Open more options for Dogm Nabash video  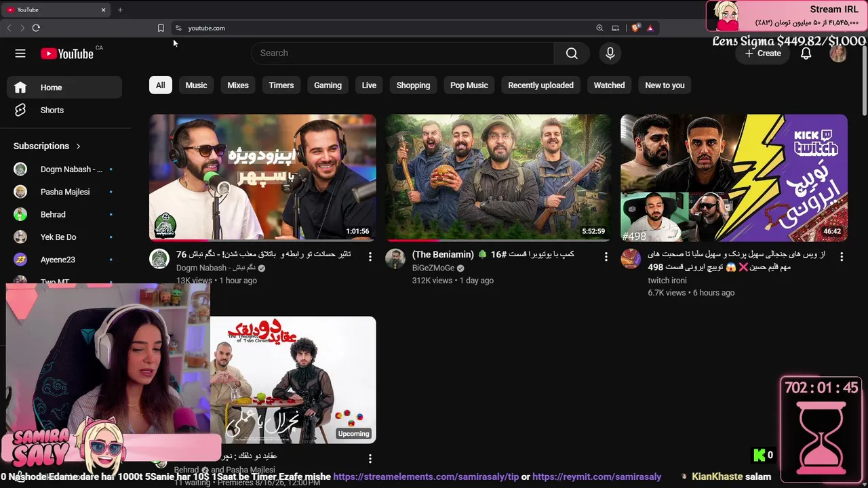[370, 256]
